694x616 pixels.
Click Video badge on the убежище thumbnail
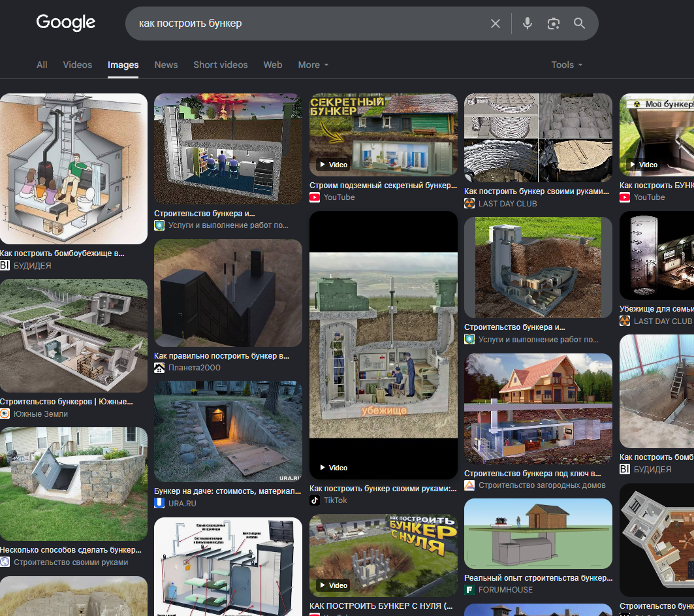[x=334, y=468]
